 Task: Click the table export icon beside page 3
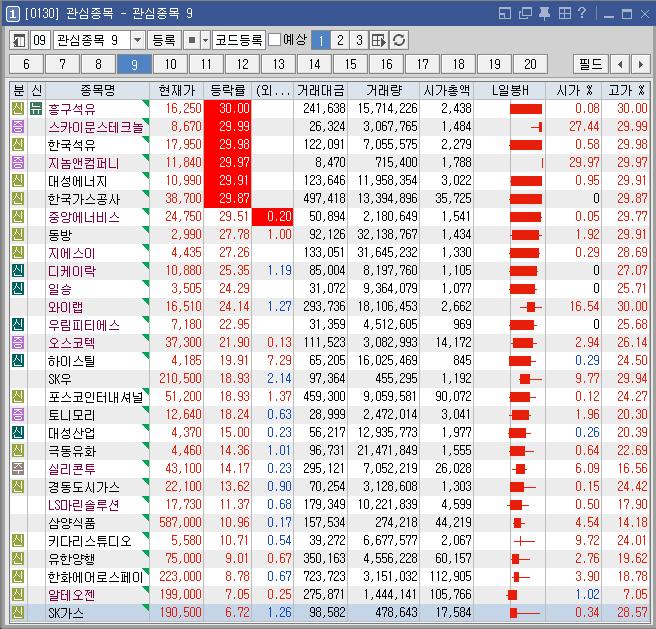379,40
